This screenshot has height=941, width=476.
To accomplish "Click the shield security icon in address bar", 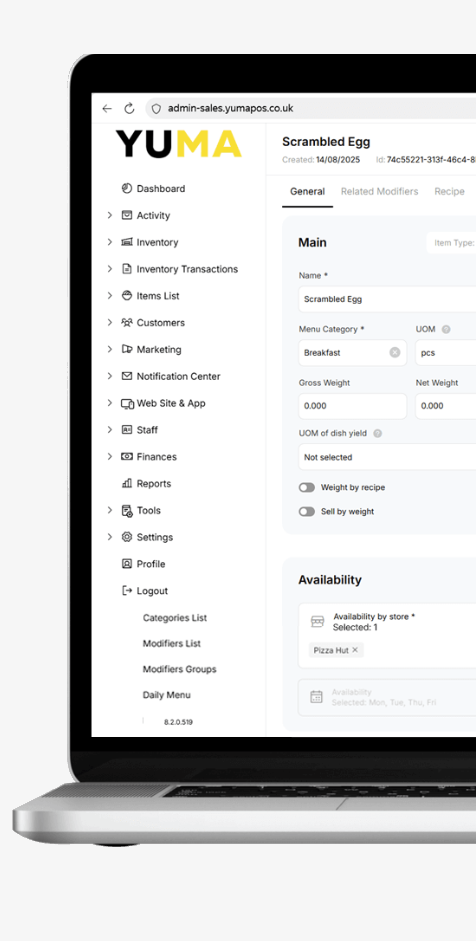I will click(156, 109).
